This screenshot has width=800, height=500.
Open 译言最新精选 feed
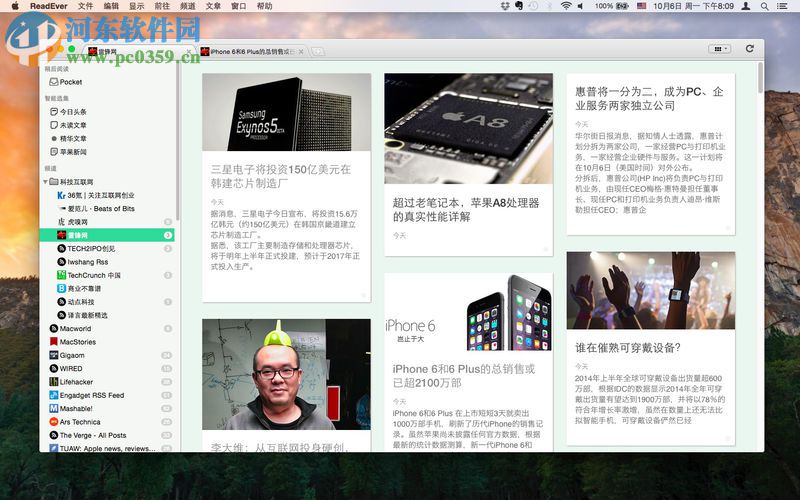(82, 315)
